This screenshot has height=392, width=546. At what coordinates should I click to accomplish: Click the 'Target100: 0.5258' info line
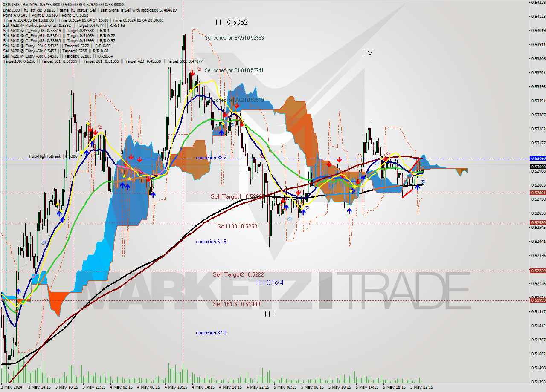tap(102, 61)
